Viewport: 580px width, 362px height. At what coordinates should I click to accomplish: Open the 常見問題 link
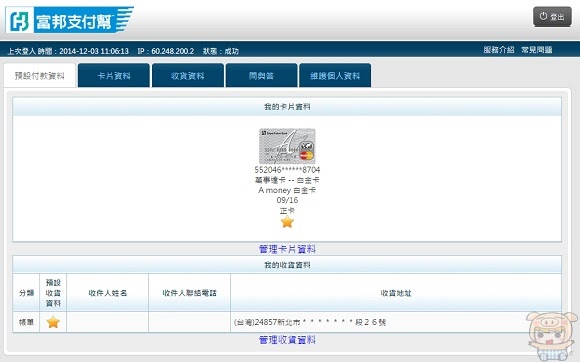click(537, 50)
